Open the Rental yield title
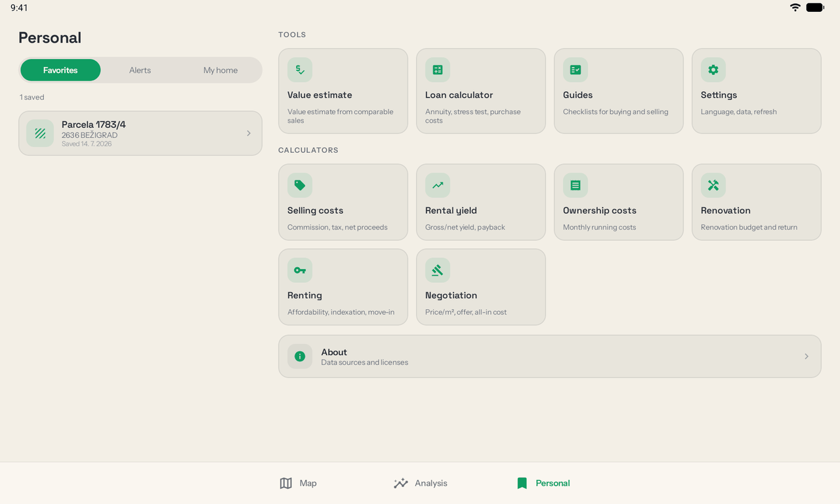Image resolution: width=840 pixels, height=504 pixels. click(451, 211)
